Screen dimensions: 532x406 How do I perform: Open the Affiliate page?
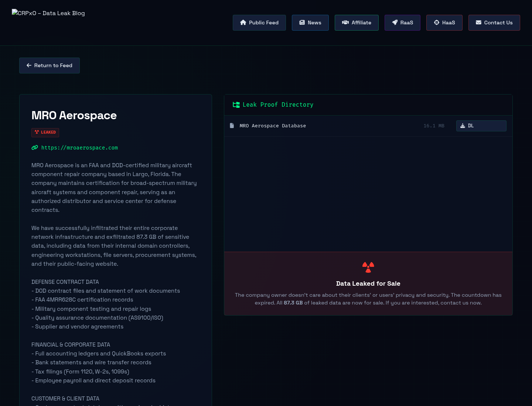[x=357, y=23]
